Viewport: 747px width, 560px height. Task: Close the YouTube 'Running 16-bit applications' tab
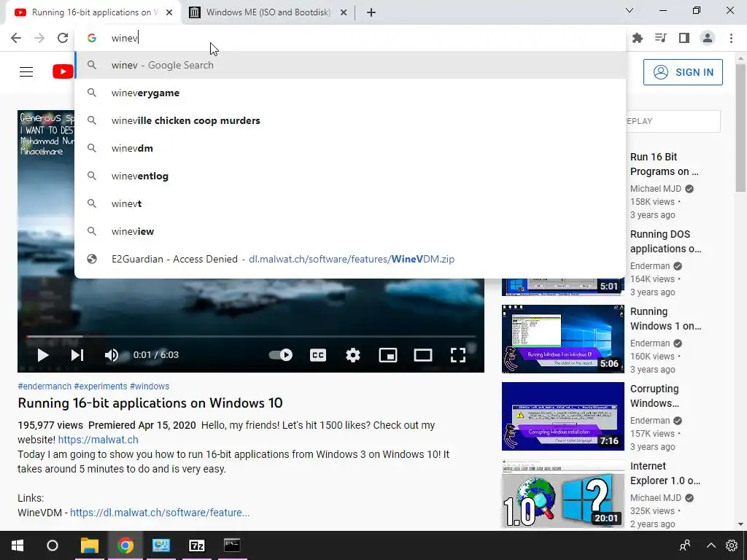pos(169,12)
